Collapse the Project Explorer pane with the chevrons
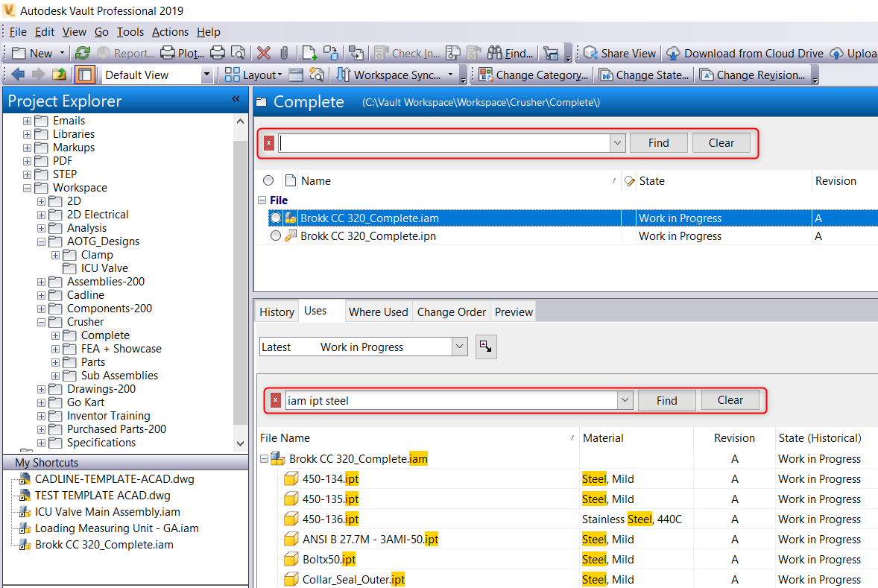Image resolution: width=878 pixels, height=588 pixels. [236, 99]
